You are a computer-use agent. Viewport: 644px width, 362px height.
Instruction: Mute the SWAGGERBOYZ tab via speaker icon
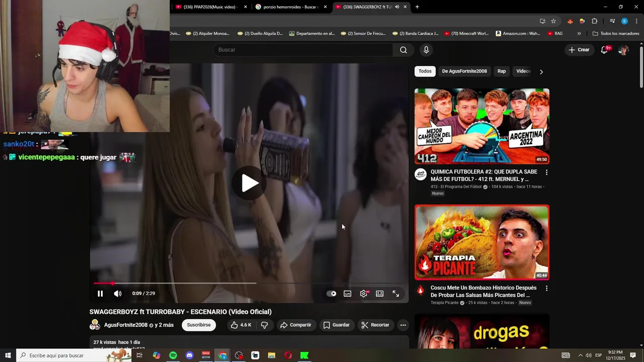[397, 7]
